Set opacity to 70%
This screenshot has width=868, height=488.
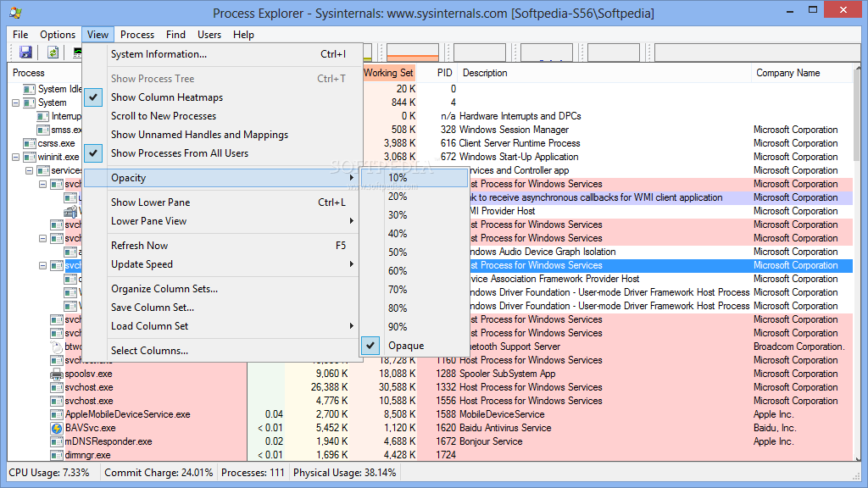(x=415, y=290)
